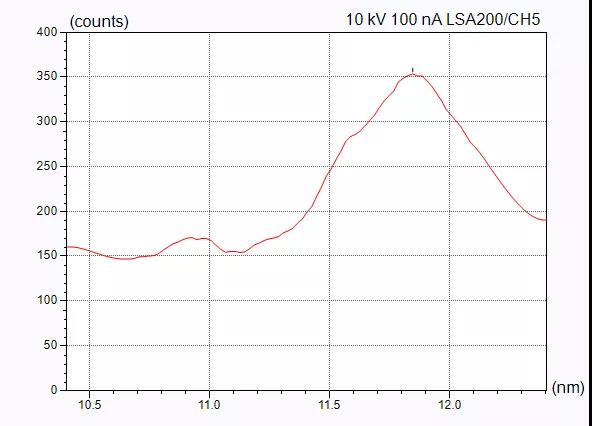The height and width of the screenshot is (426, 592).
Task: Click the (counts) y-axis label
Action: [99, 22]
